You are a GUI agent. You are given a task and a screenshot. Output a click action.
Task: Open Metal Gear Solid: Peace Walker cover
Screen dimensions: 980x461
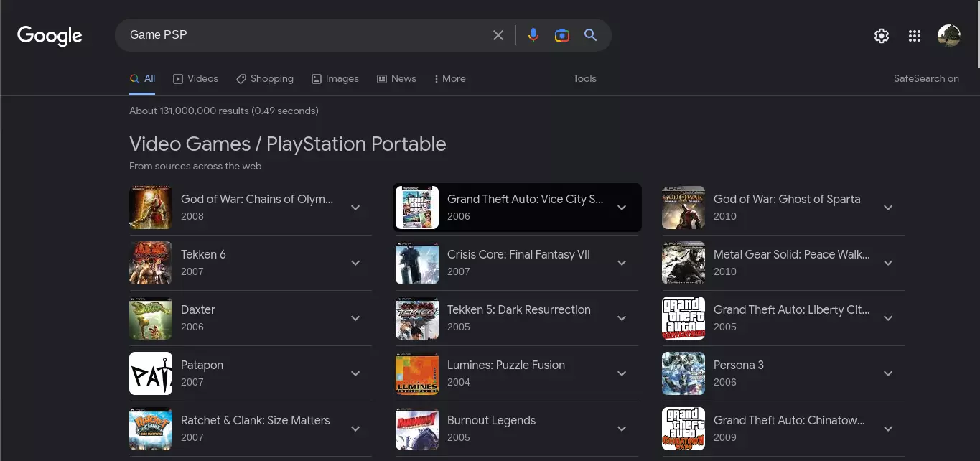click(x=683, y=263)
